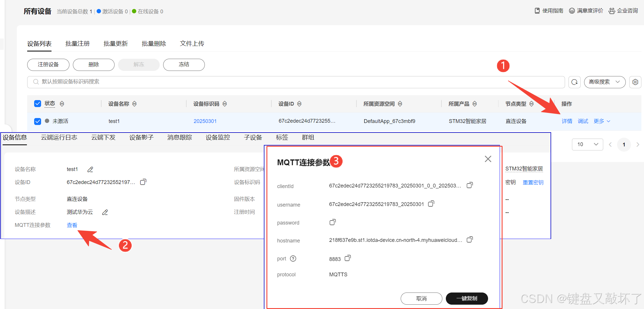Edit the device name test1 with pencil icon
This screenshot has height=309, width=644.
(x=90, y=169)
